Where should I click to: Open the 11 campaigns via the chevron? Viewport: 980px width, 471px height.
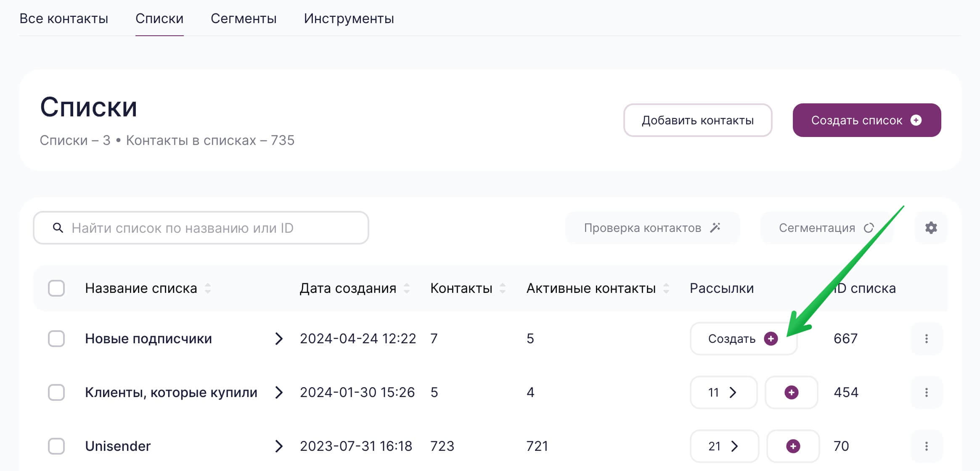(x=734, y=392)
